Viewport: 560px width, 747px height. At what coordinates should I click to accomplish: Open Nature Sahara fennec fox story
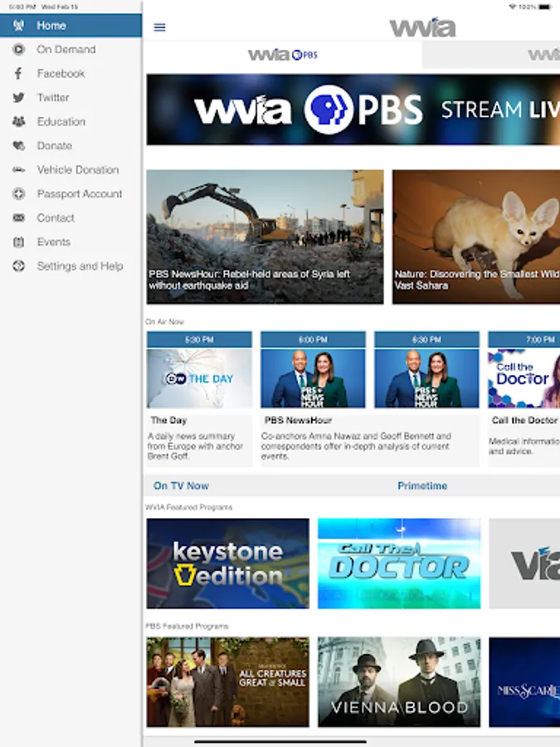476,237
